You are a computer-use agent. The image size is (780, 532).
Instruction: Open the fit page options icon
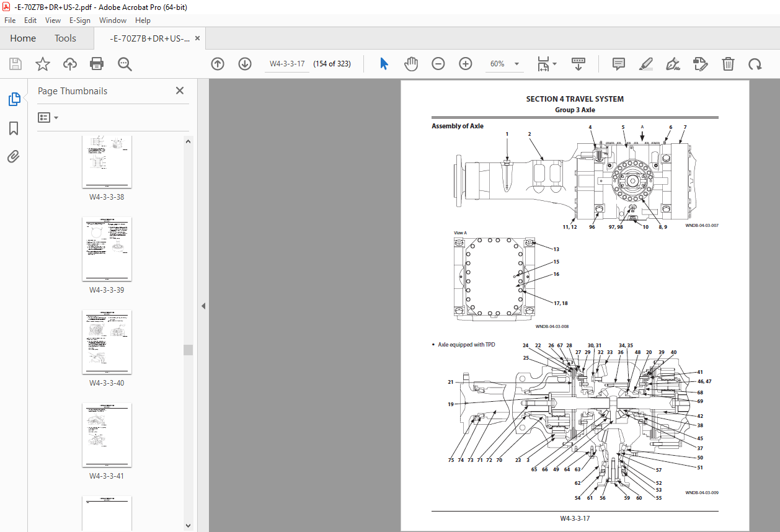pyautogui.click(x=543, y=64)
